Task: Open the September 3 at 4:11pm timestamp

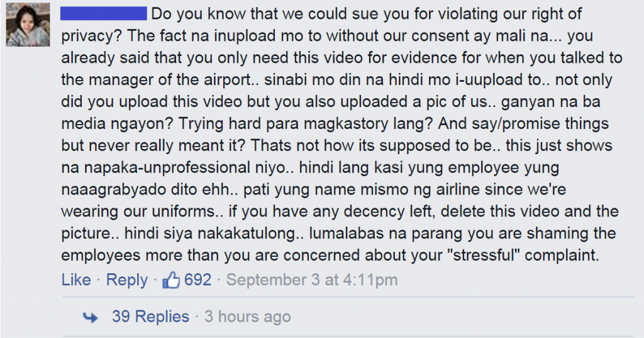Action: click(x=312, y=280)
